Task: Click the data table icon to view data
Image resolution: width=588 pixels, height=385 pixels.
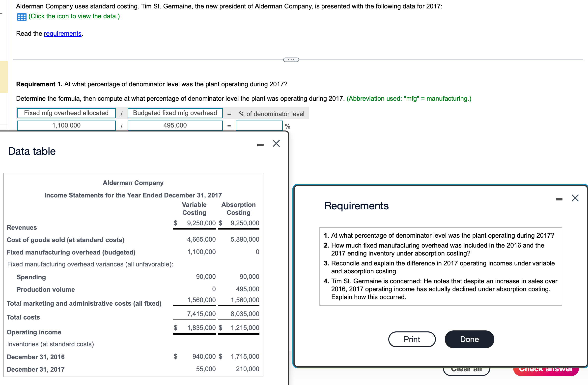Action: (21, 16)
